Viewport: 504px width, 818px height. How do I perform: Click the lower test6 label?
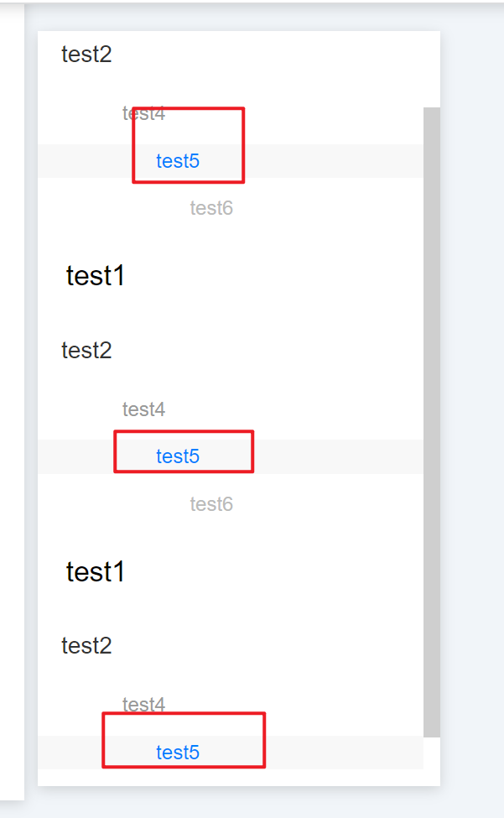point(211,503)
